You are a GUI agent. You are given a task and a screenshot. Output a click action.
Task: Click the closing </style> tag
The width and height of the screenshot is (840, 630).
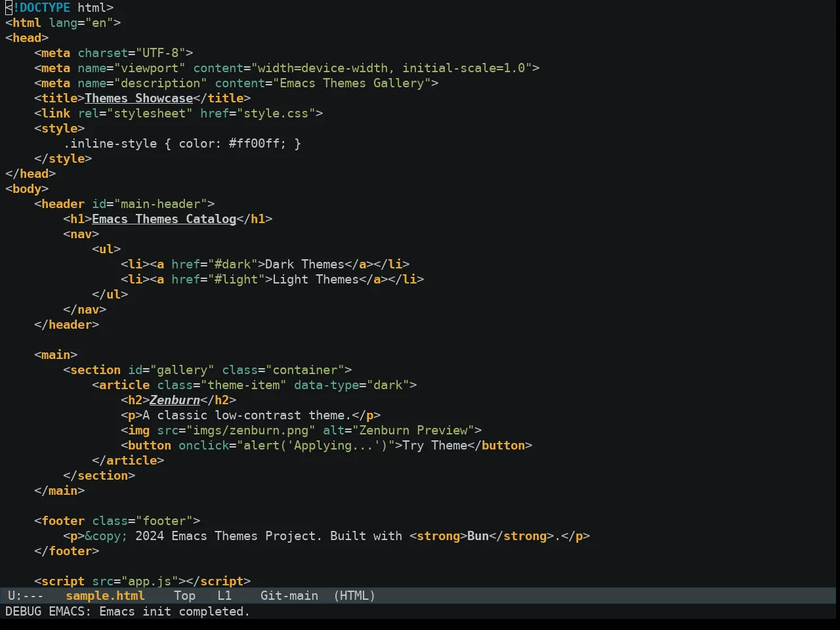click(63, 159)
